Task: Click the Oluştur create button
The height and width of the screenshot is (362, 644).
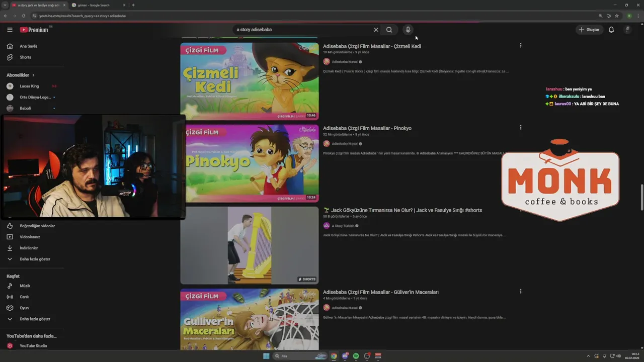Action: pos(589,30)
